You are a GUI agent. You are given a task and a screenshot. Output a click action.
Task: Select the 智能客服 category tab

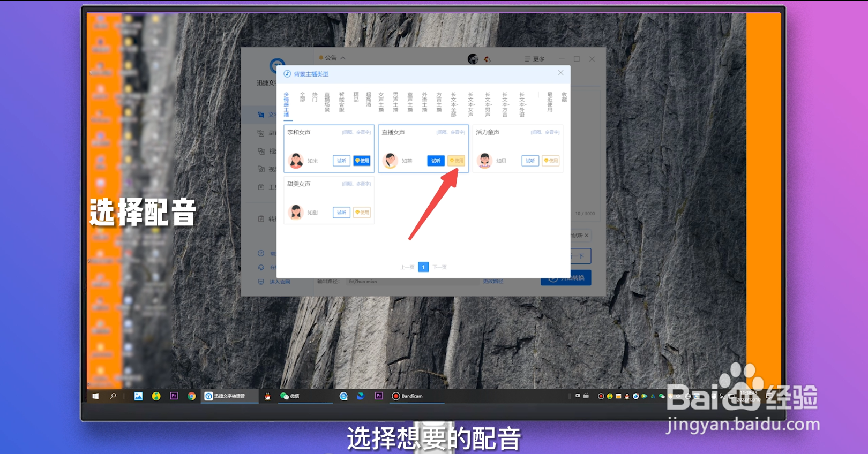pyautogui.click(x=341, y=102)
